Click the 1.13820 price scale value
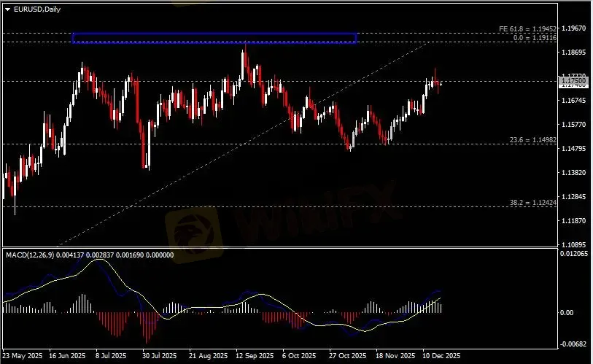 pyautogui.click(x=574, y=173)
